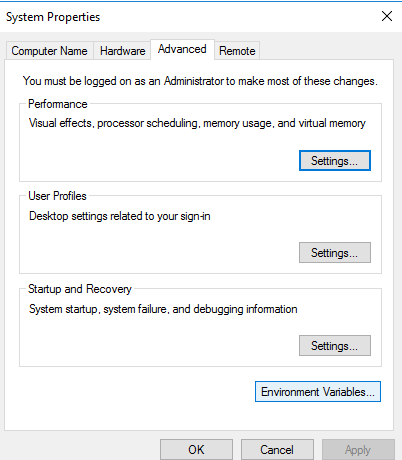Click the Cancel button
The height and width of the screenshot is (460, 402).
[277, 450]
